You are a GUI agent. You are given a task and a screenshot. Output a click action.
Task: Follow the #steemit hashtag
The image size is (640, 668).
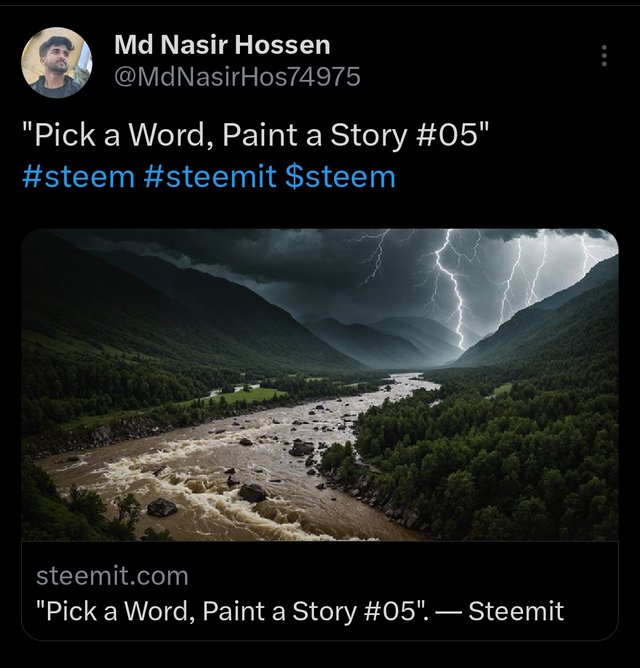[x=210, y=177]
